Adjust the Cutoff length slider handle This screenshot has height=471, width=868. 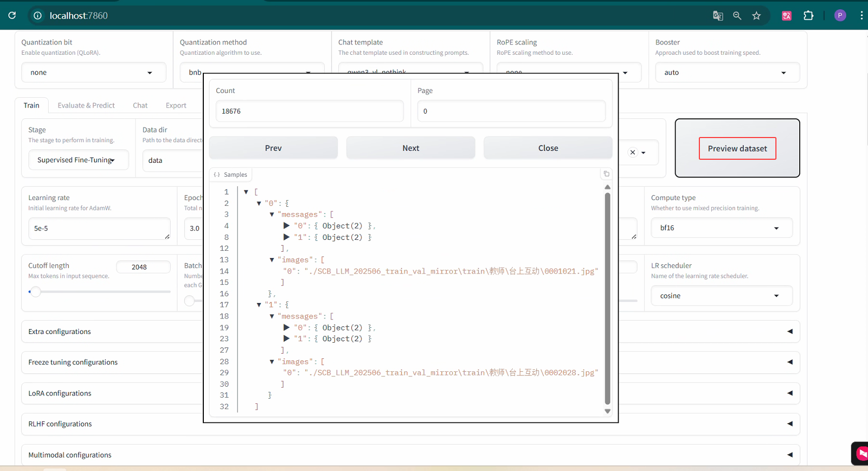pyautogui.click(x=35, y=292)
